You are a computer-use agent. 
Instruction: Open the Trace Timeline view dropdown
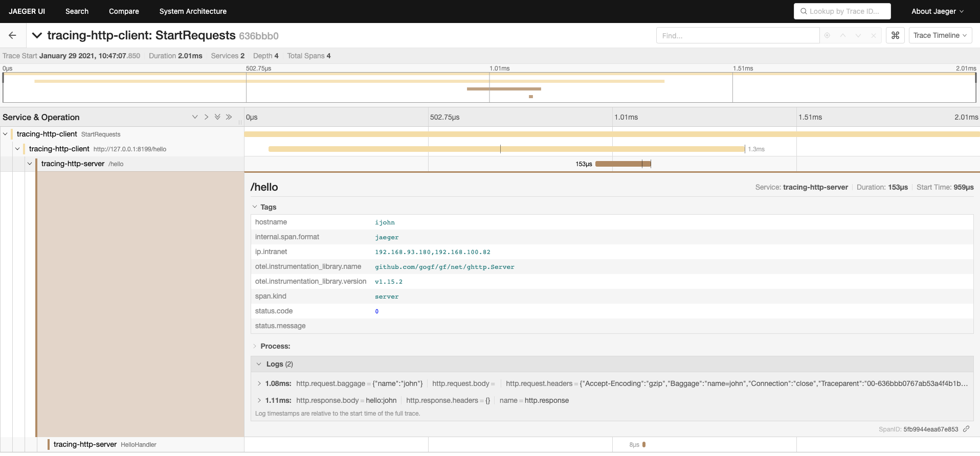(x=940, y=35)
